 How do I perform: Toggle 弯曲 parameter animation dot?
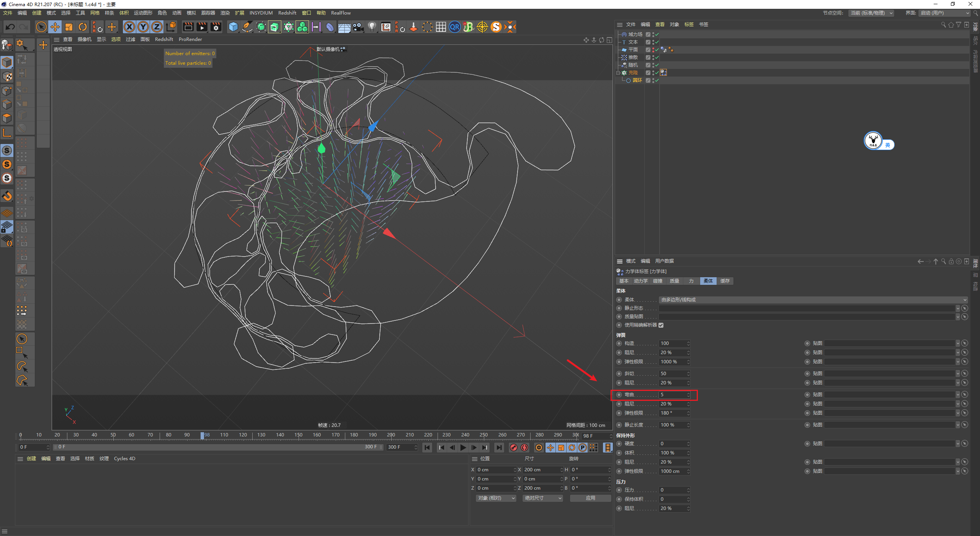click(x=619, y=395)
